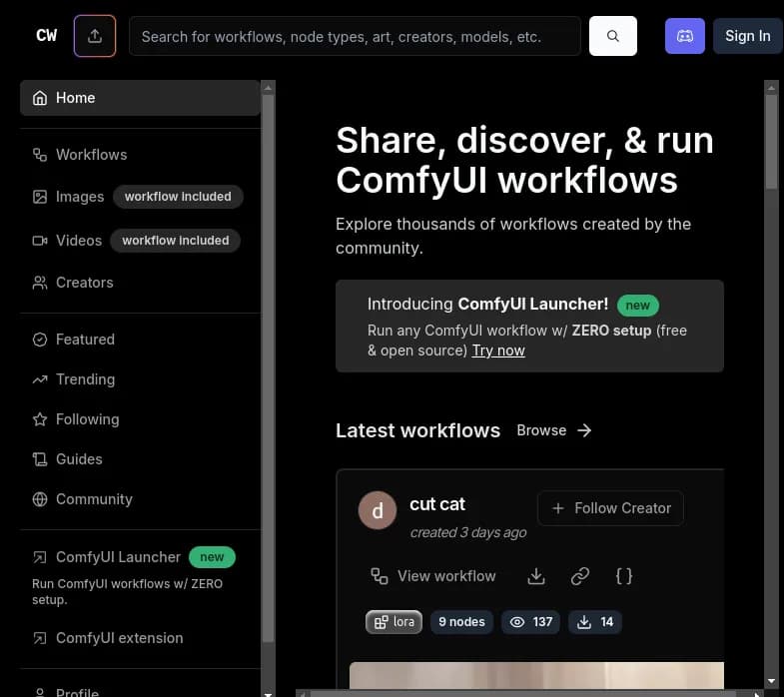
Task: Click the Featured badge check icon
Action: pyautogui.click(x=40, y=340)
